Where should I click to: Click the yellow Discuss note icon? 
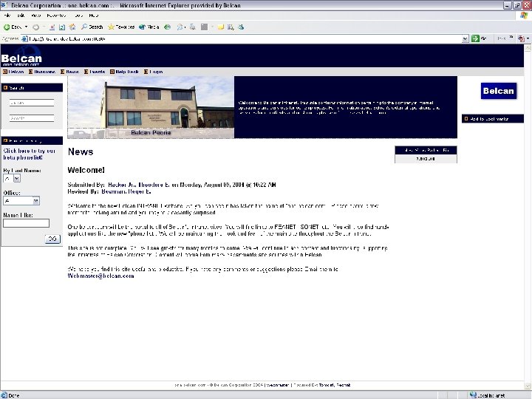(221, 27)
